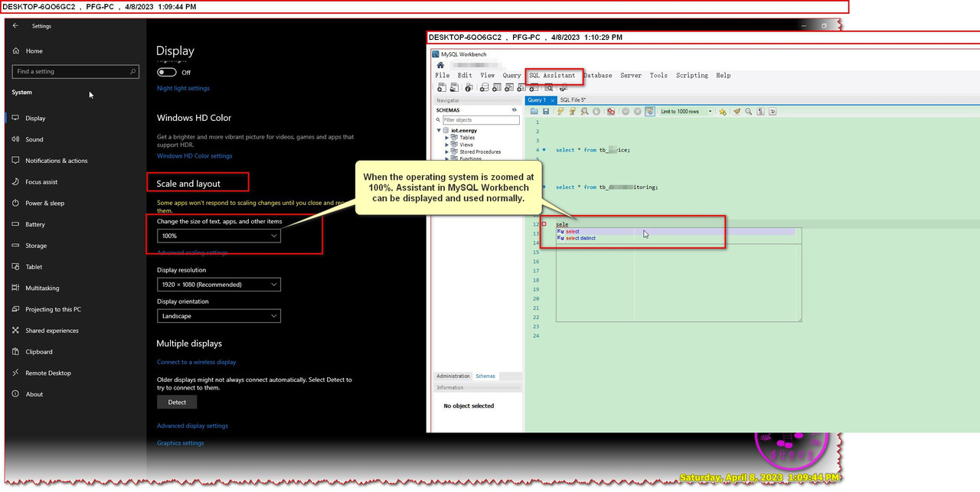Open Night light settings link
The height and width of the screenshot is (492, 980).
pos(183,88)
